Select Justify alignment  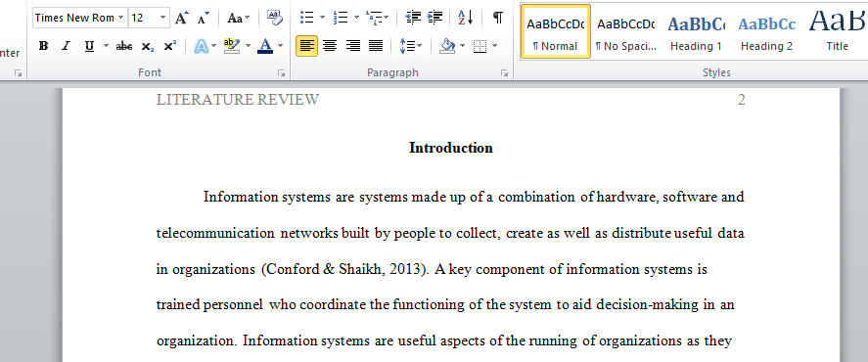376,47
